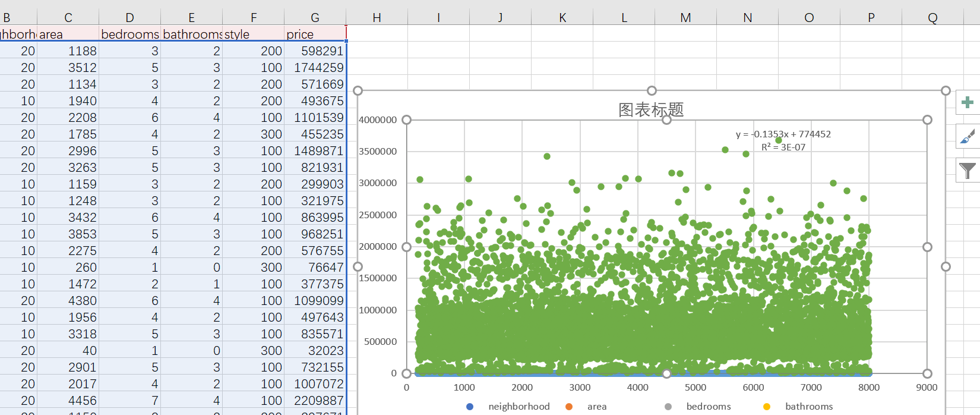Click the chart's right-middle resize handle
Image resolution: width=980 pixels, height=415 pixels.
(x=946, y=266)
